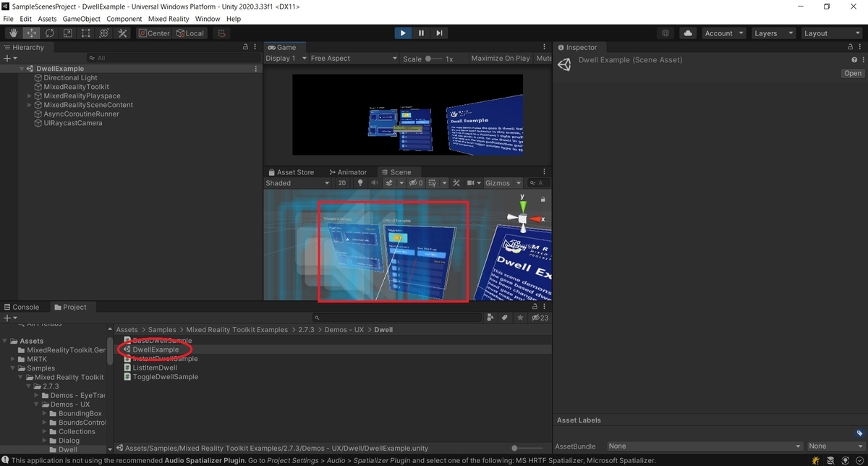Viewport: 868px width, 466px height.
Task: Open Display 1 dropdown in Game view
Action: point(285,59)
